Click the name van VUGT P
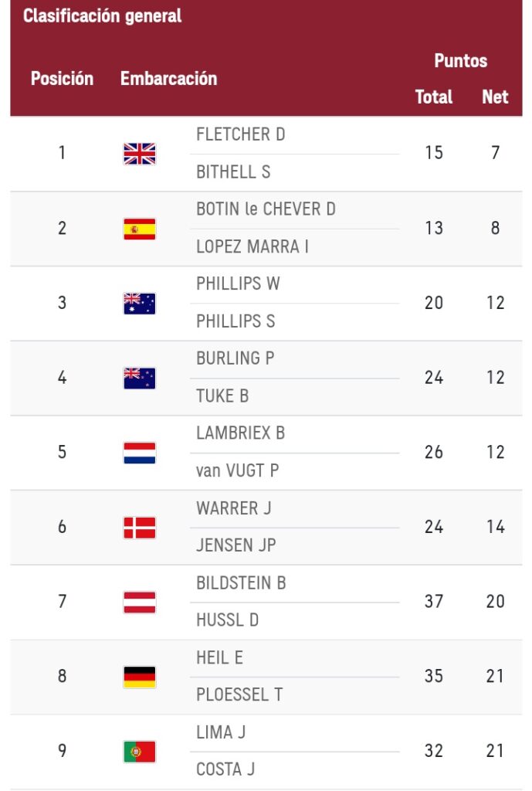 [x=237, y=471]
